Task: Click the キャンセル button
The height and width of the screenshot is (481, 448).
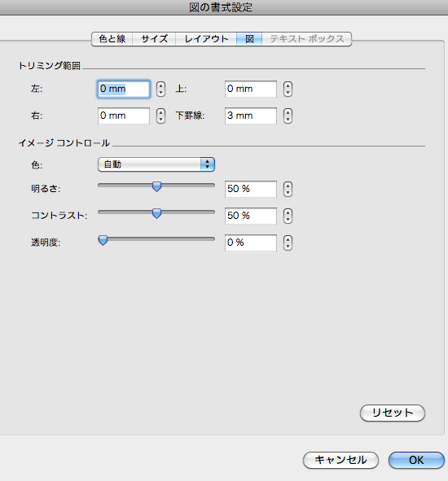Action: (x=340, y=460)
